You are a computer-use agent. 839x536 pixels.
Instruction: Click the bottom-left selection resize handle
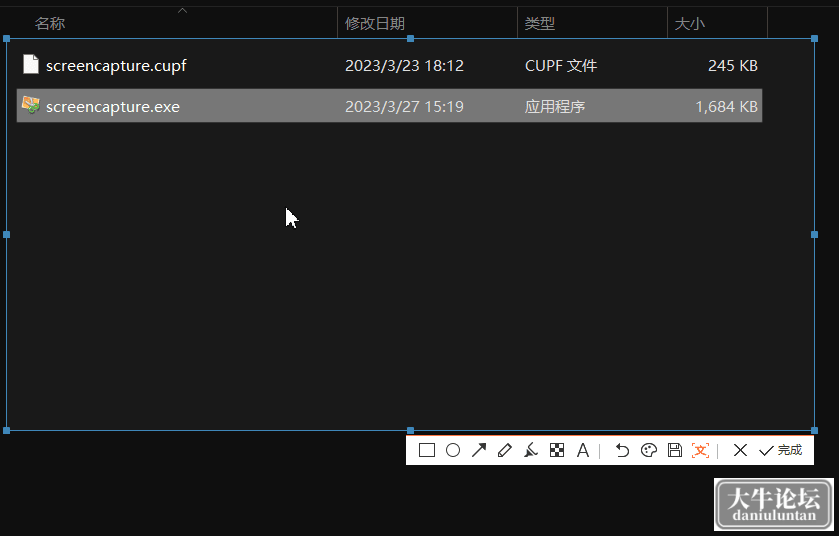(6, 430)
